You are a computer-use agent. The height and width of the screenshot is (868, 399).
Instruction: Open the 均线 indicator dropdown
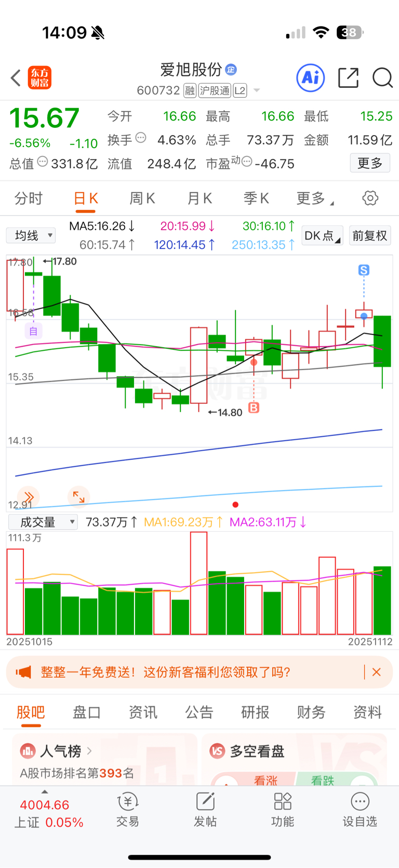(31, 235)
